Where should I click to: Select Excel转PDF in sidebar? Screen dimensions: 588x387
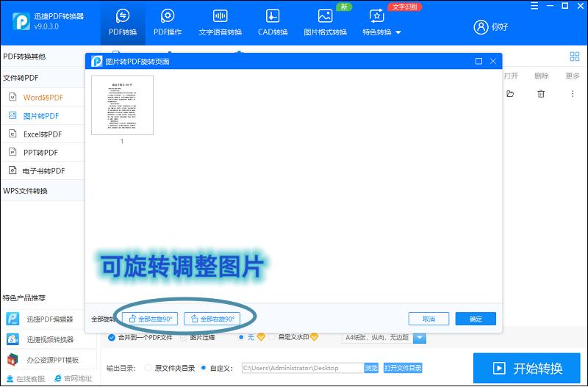click(x=43, y=134)
